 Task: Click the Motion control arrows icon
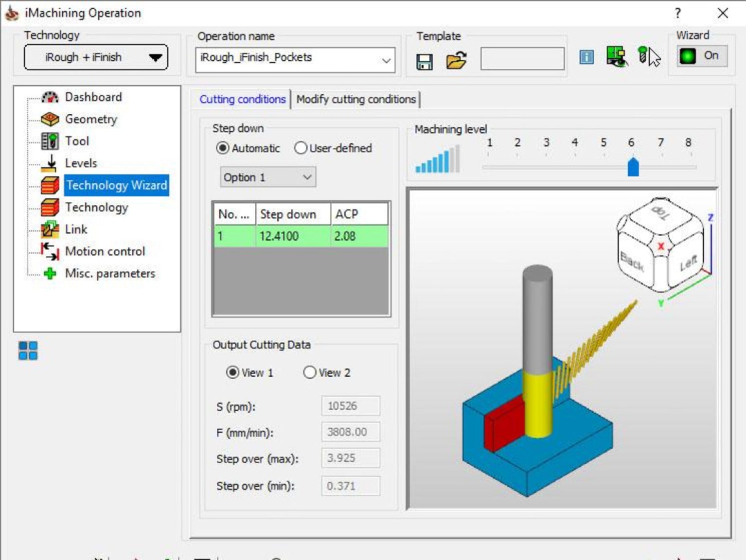click(x=50, y=251)
